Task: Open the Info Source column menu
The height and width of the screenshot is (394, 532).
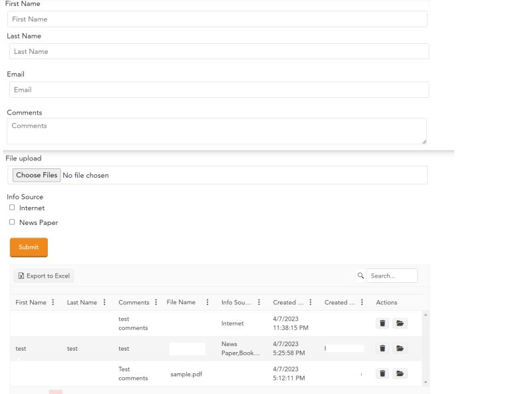Action: [259, 302]
